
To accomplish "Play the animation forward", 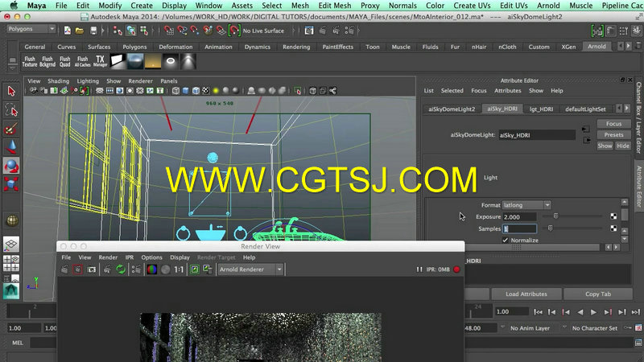I will [593, 312].
